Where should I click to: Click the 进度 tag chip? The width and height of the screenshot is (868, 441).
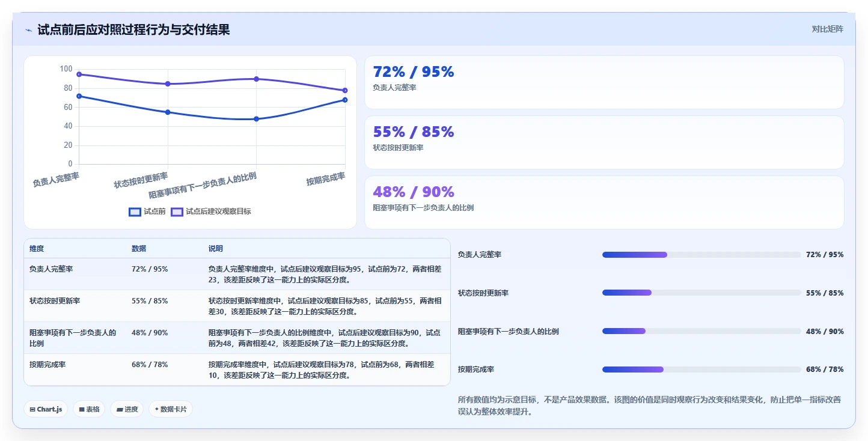(x=127, y=409)
